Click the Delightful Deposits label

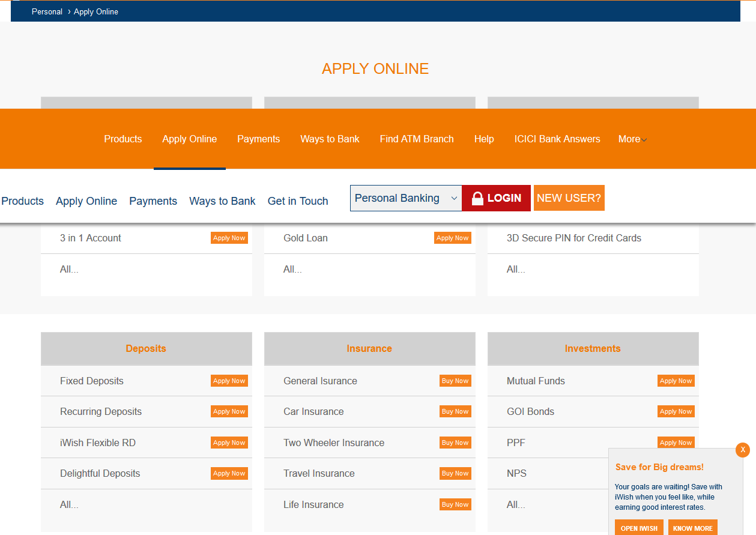tap(100, 473)
